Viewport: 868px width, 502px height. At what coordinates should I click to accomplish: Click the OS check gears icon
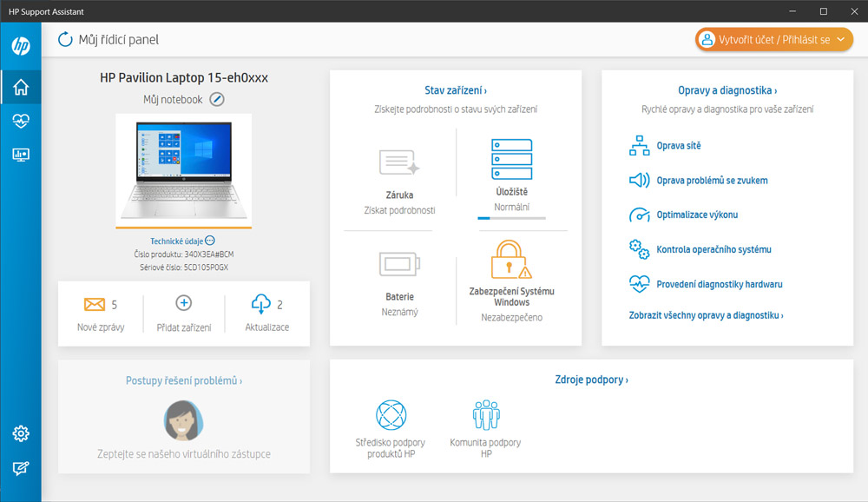[x=640, y=249]
